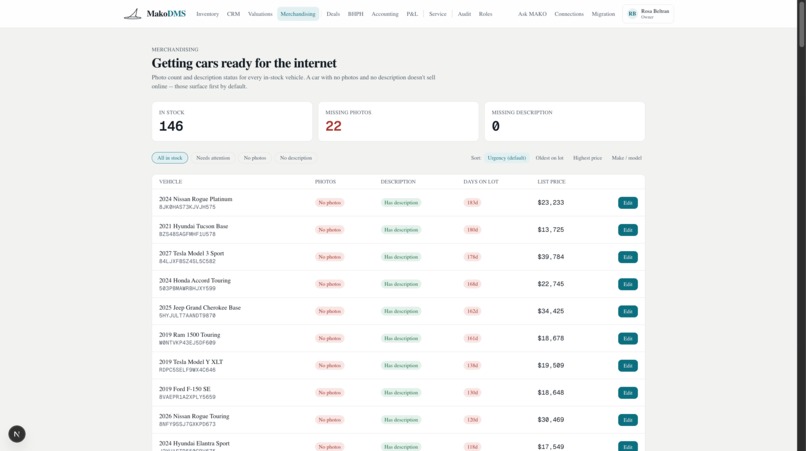Edit the Tesla Model 3 Sport
806x451 pixels.
(x=628, y=257)
